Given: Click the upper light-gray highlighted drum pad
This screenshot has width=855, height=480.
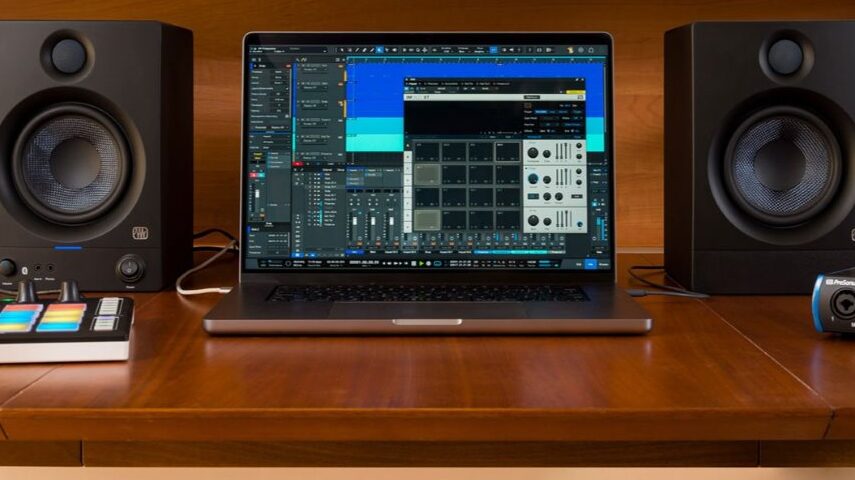Looking at the screenshot, I should [427, 174].
